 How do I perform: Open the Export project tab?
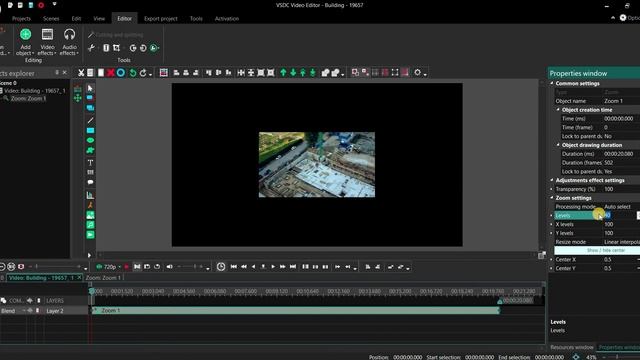[160, 18]
